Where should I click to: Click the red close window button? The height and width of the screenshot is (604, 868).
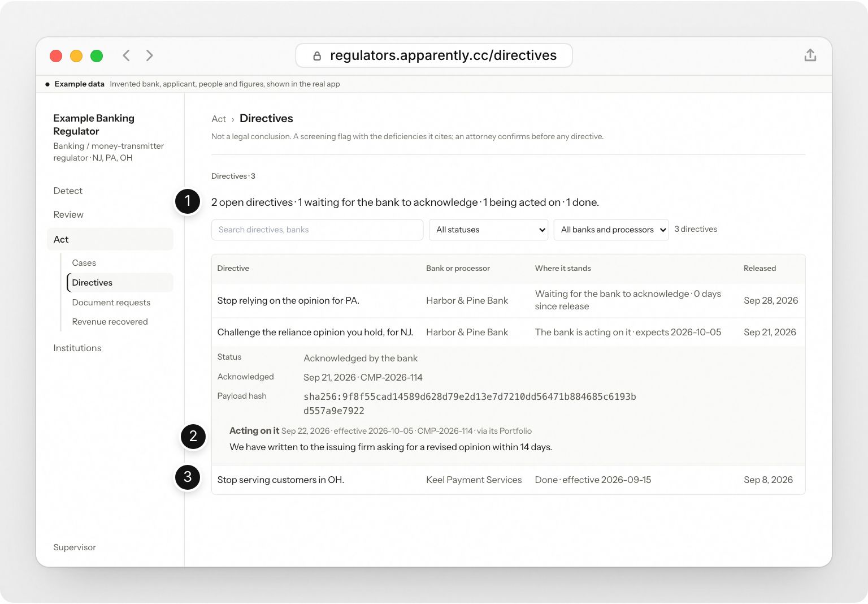56,55
